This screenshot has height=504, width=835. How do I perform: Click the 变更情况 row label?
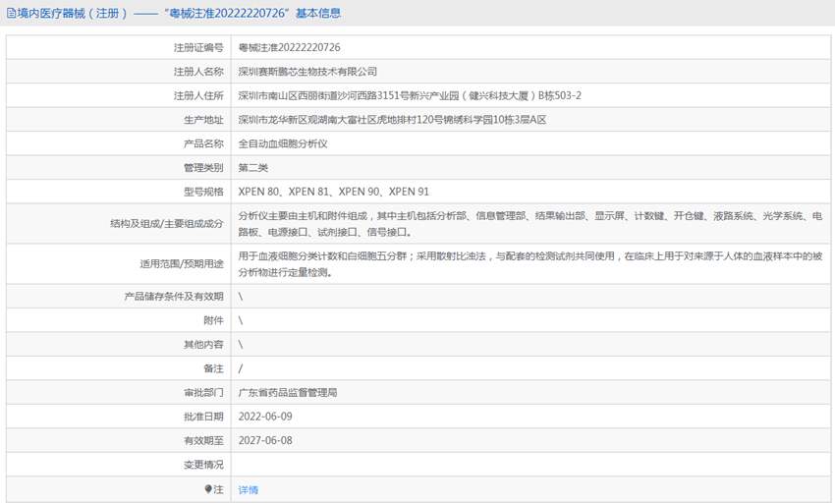203,465
